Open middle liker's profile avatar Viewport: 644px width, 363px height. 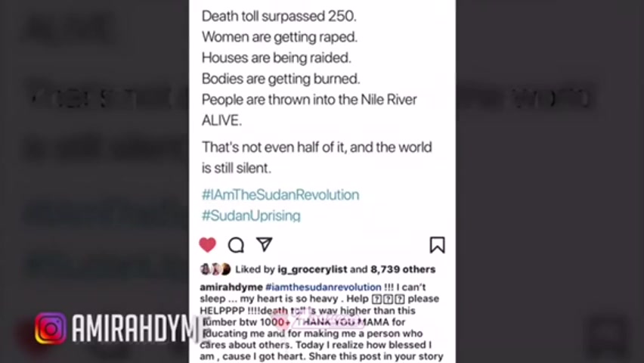point(215,269)
